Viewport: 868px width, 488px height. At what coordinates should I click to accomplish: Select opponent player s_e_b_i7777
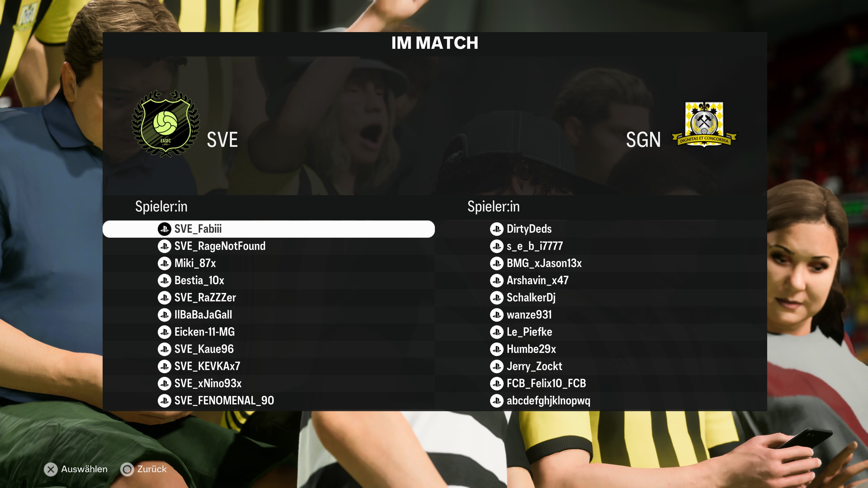[601, 246]
